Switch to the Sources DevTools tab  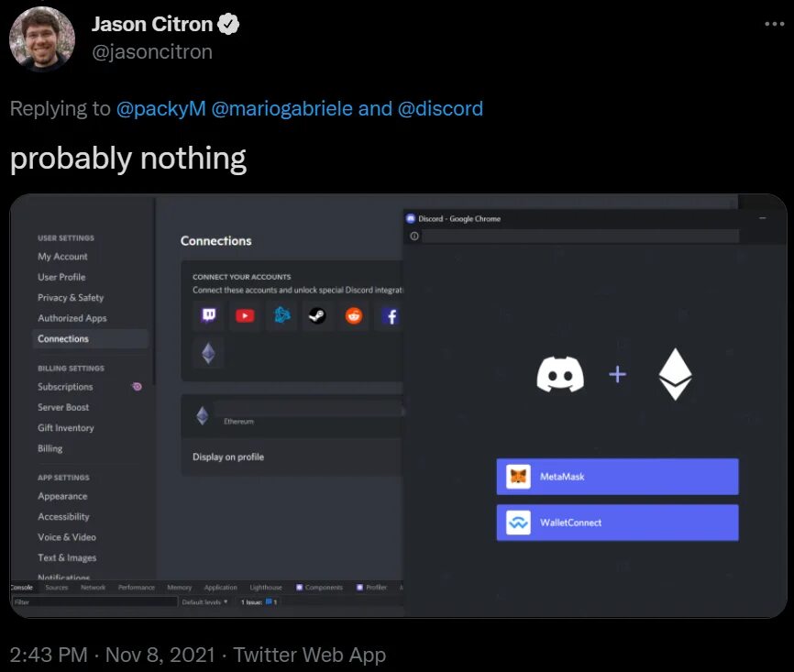click(x=56, y=588)
